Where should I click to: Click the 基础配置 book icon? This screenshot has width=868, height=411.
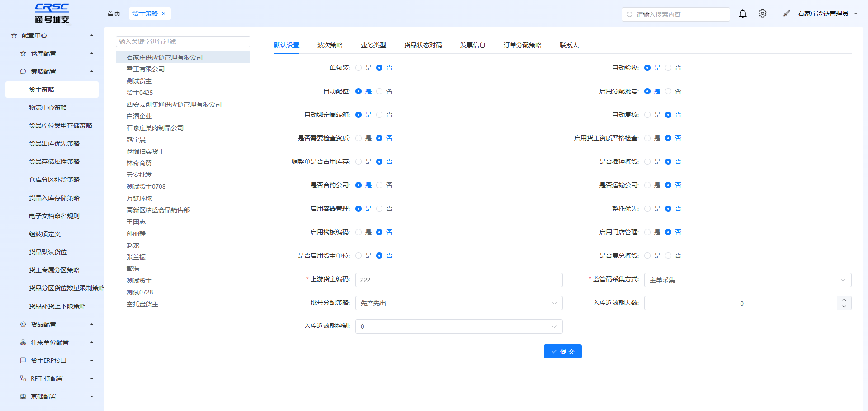click(x=23, y=397)
